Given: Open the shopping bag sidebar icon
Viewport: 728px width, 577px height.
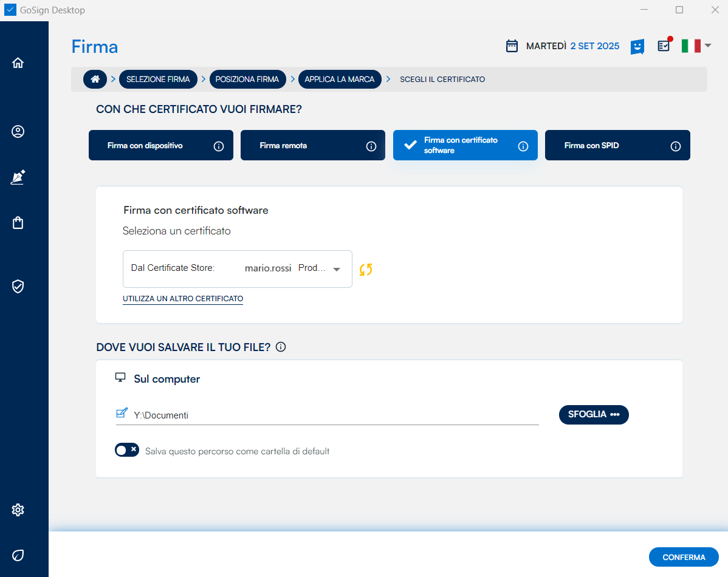Looking at the screenshot, I should click(18, 223).
